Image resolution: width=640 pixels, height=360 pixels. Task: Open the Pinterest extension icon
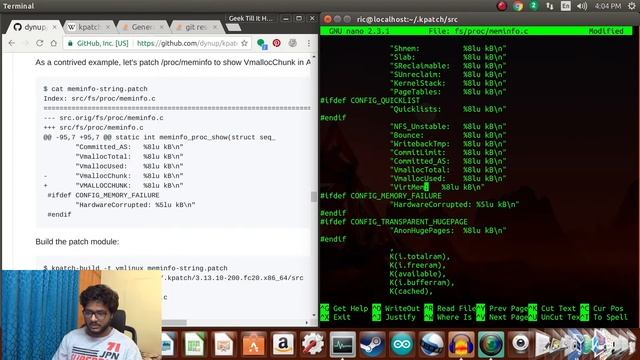(276, 43)
